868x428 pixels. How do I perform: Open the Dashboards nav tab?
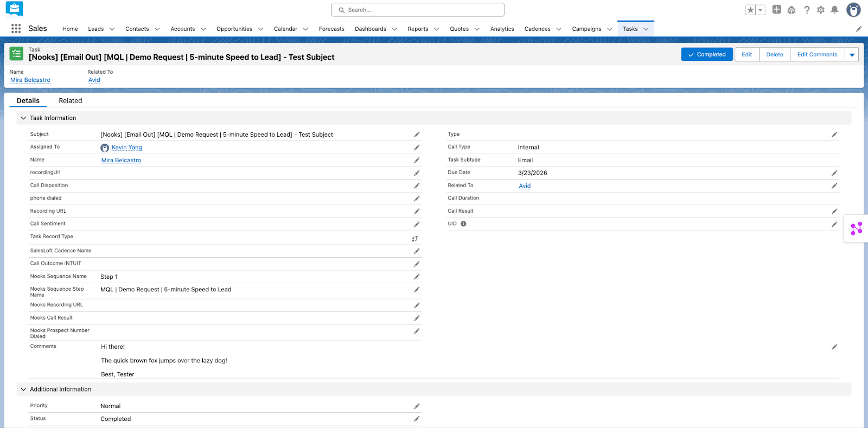371,29
